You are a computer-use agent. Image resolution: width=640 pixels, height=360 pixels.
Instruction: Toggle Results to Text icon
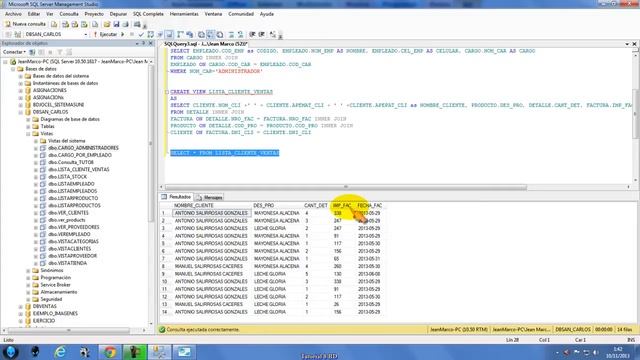pyautogui.click(x=201, y=35)
